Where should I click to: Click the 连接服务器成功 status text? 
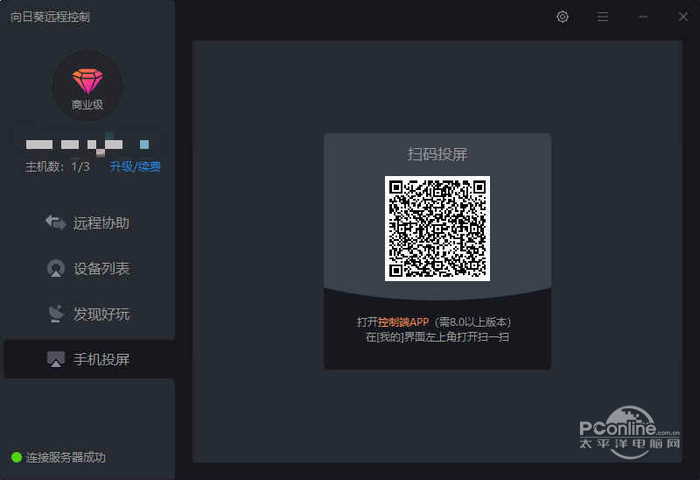66,457
